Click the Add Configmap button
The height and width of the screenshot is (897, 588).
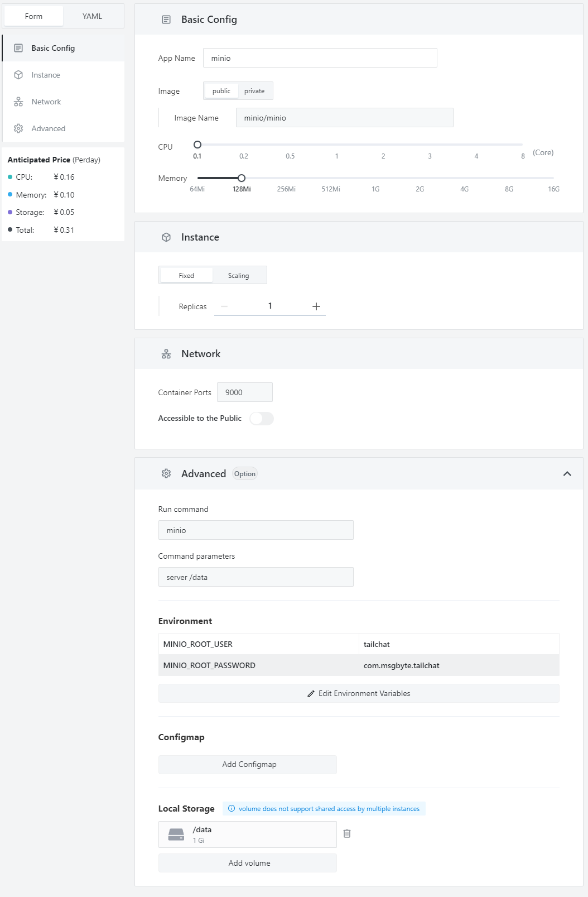[x=248, y=764]
